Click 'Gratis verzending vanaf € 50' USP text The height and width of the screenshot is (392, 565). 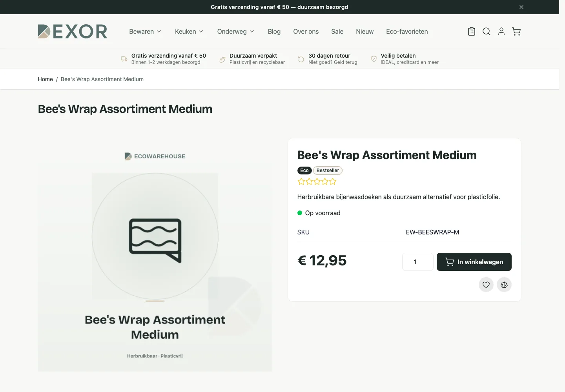pos(169,56)
